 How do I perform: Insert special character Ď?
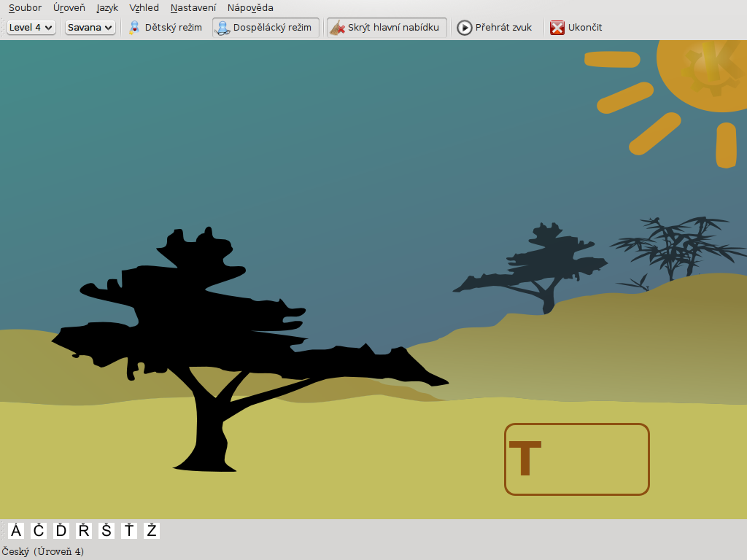61,531
